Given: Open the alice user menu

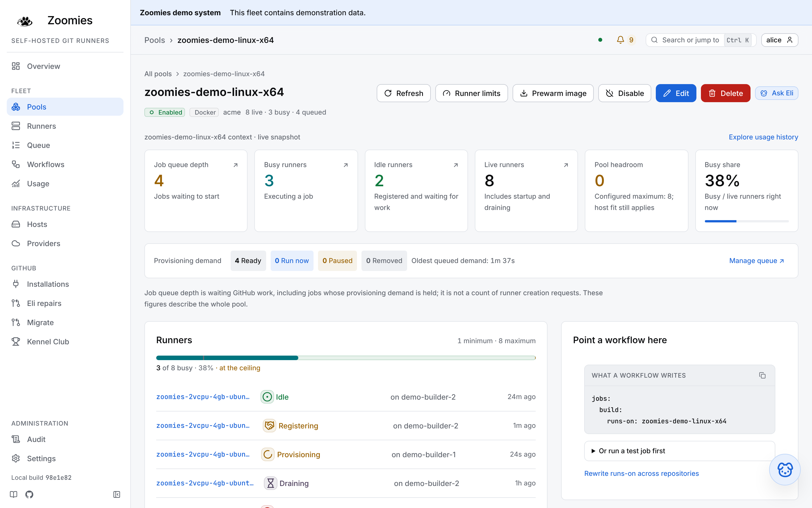Looking at the screenshot, I should click(780, 40).
